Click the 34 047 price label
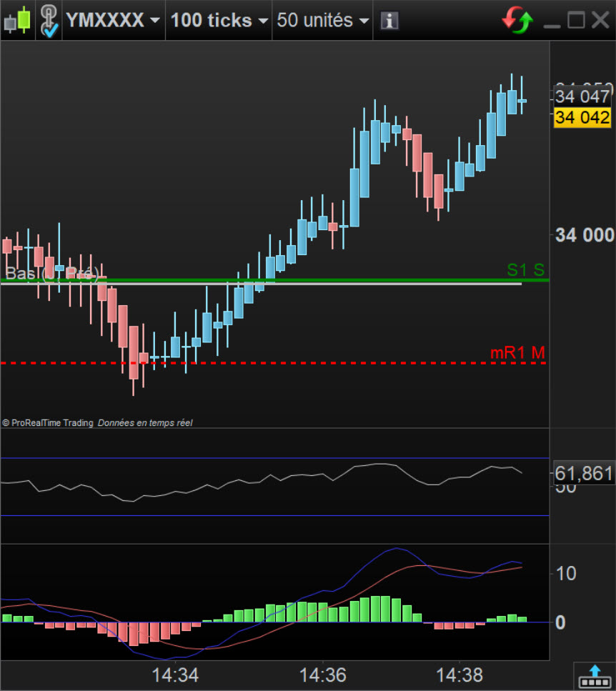This screenshot has height=691, width=616. [582, 96]
